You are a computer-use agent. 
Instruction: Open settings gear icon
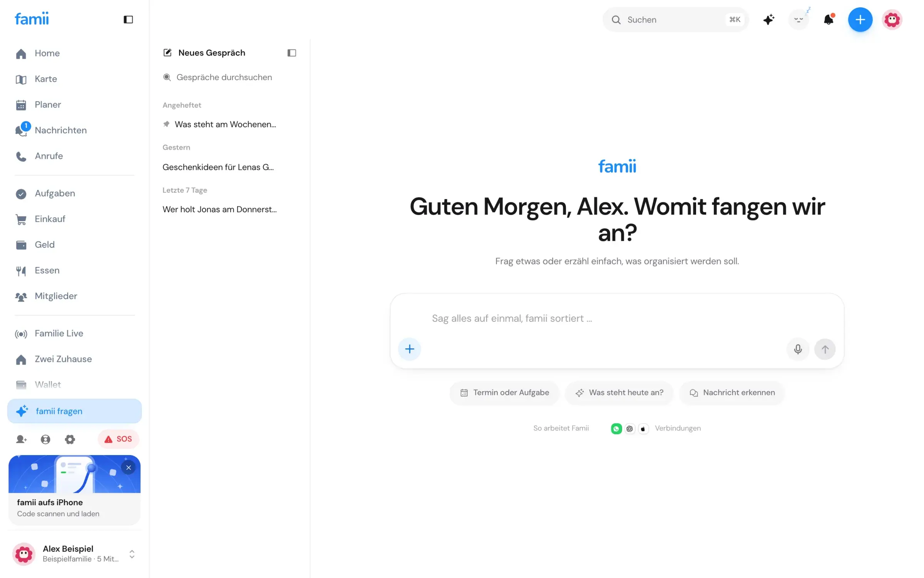[x=70, y=439]
